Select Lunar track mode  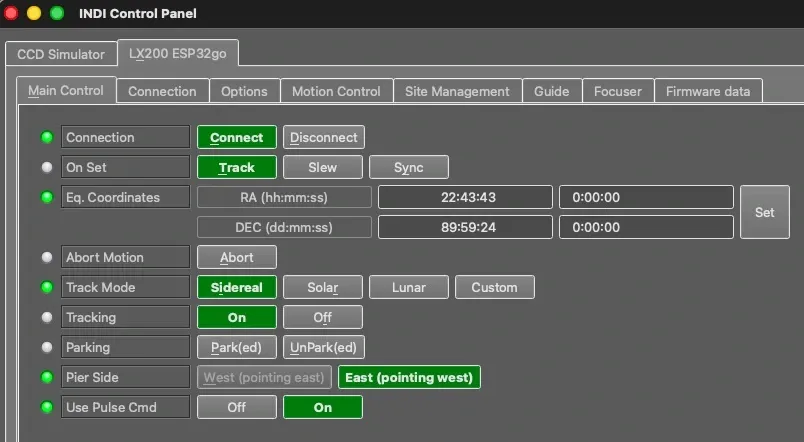tap(409, 287)
